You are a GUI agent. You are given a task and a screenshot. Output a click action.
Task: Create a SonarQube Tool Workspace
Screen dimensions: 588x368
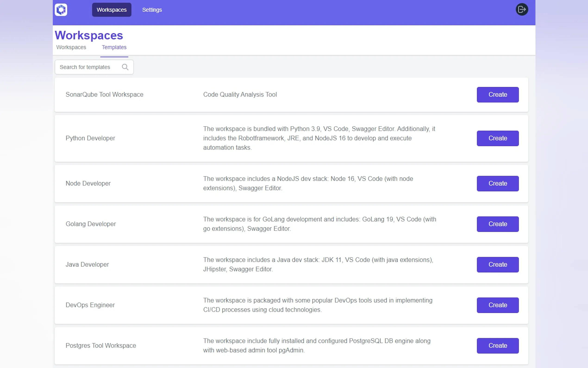pos(497,95)
